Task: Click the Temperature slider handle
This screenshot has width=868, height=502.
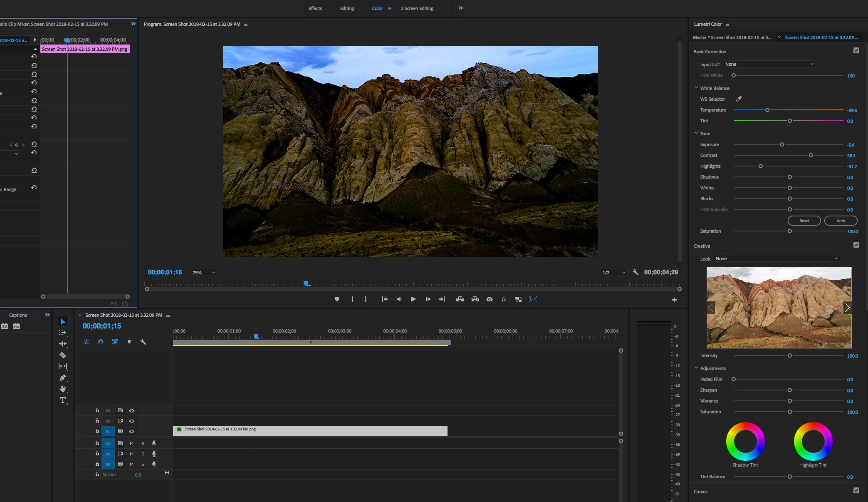Action: point(767,110)
